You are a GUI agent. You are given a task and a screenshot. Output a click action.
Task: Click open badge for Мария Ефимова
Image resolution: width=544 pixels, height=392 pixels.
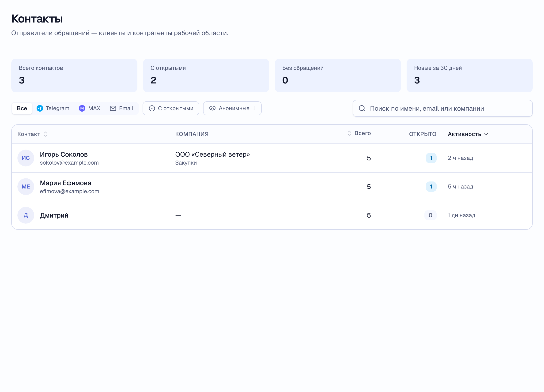tap(431, 187)
